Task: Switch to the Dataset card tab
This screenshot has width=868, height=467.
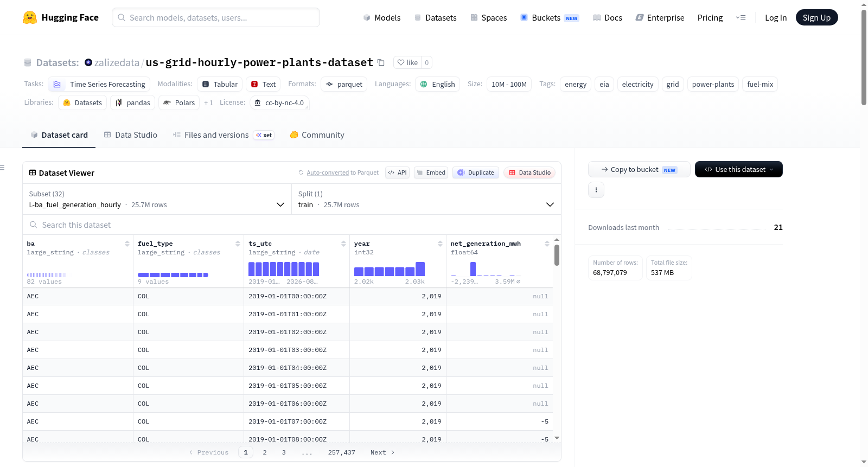Action: pos(59,135)
